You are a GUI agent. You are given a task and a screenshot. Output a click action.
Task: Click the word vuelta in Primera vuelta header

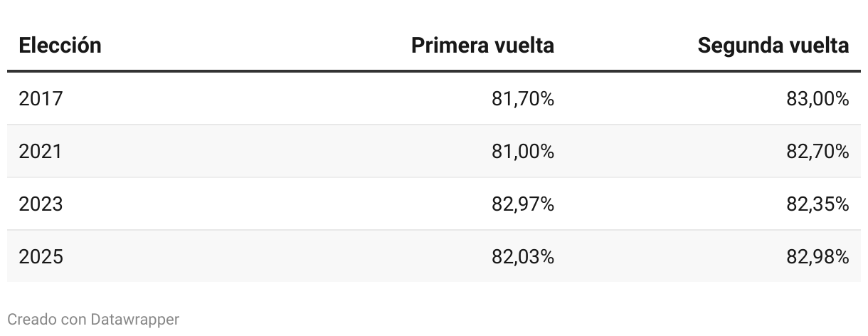tap(524, 46)
